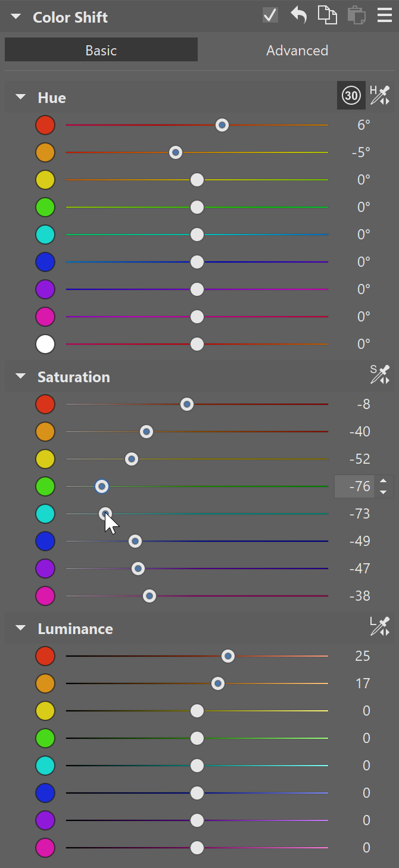Toggle the Color Shift enabled checkbox

(x=270, y=15)
